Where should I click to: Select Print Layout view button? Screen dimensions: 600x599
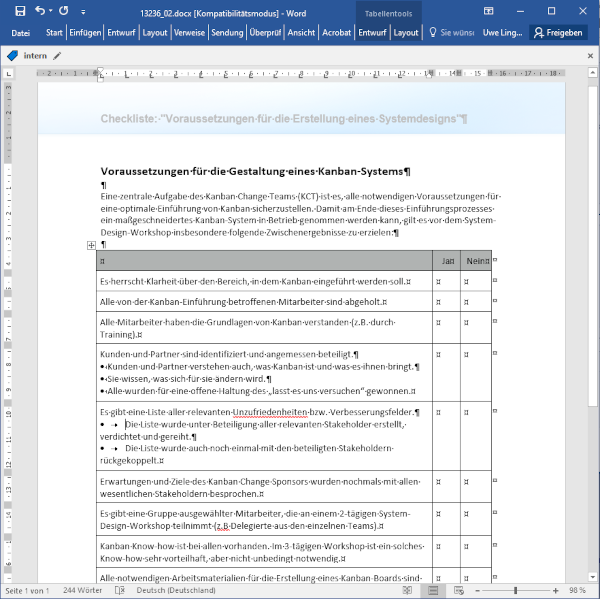click(x=432, y=590)
